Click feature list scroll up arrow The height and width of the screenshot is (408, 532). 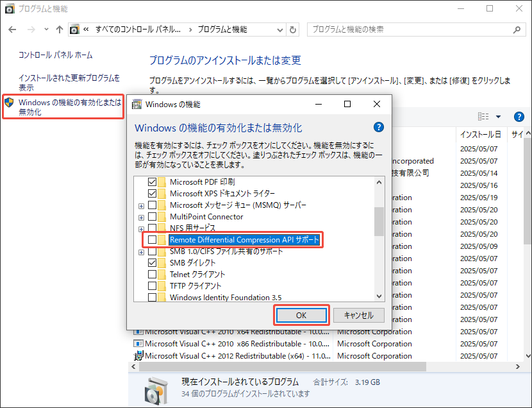point(379,182)
